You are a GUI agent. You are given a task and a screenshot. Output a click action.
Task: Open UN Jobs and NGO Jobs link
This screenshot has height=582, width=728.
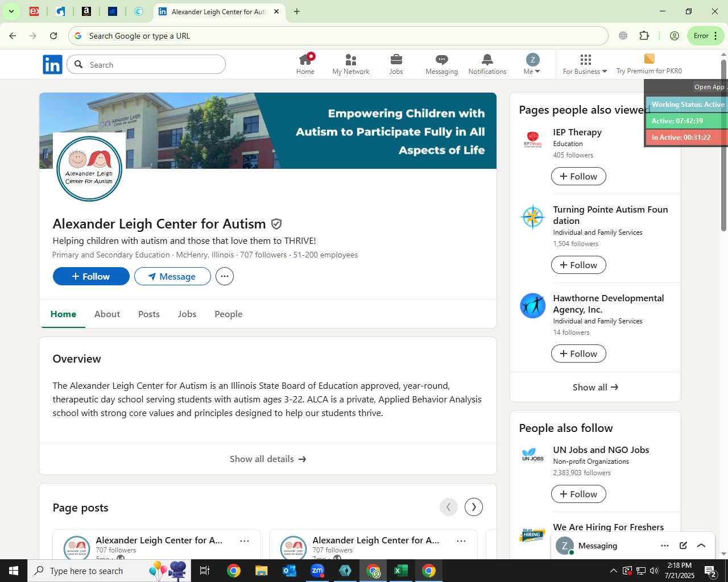601,450
